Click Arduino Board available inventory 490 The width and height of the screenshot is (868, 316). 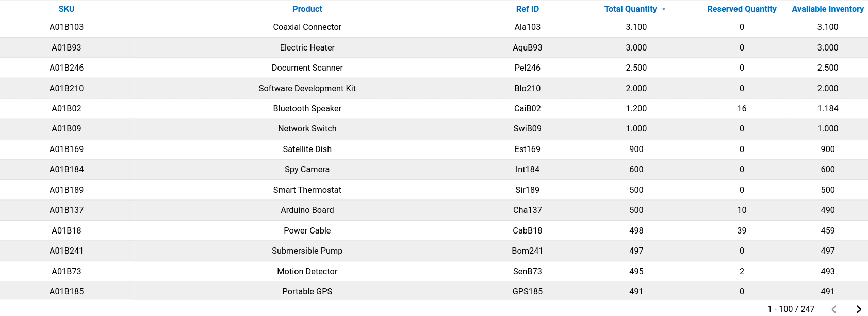827,210
